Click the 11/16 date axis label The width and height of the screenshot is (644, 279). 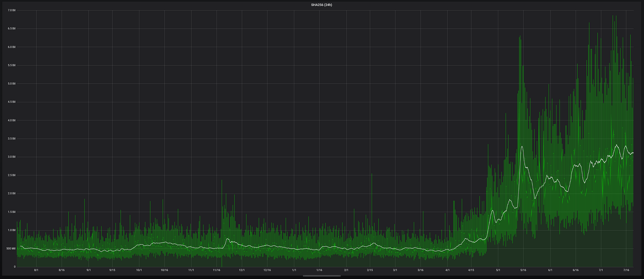[x=217, y=270]
